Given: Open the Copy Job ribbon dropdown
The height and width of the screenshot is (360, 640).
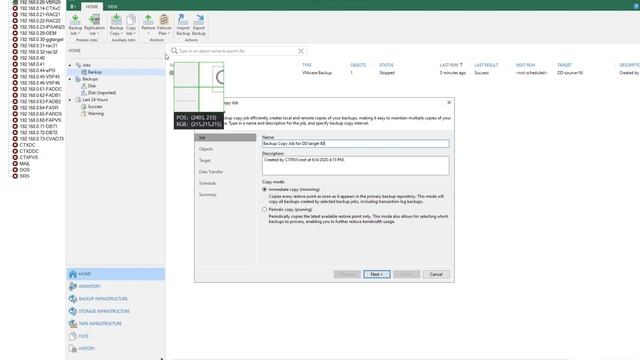Looking at the screenshot, I should (x=131, y=24).
